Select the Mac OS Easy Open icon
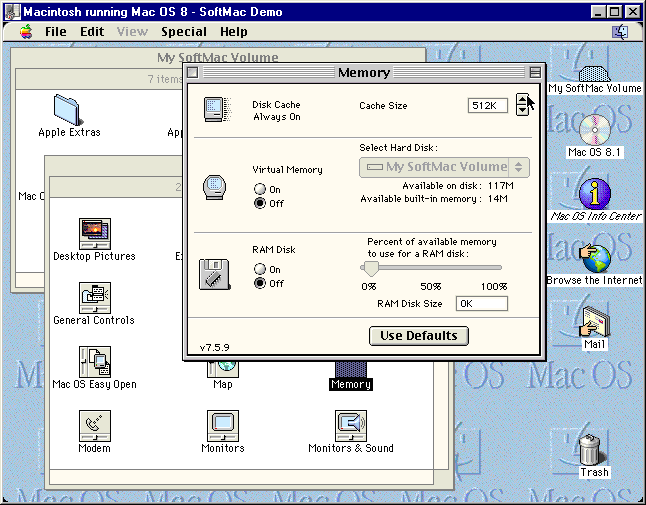The image size is (646, 505). click(95, 362)
